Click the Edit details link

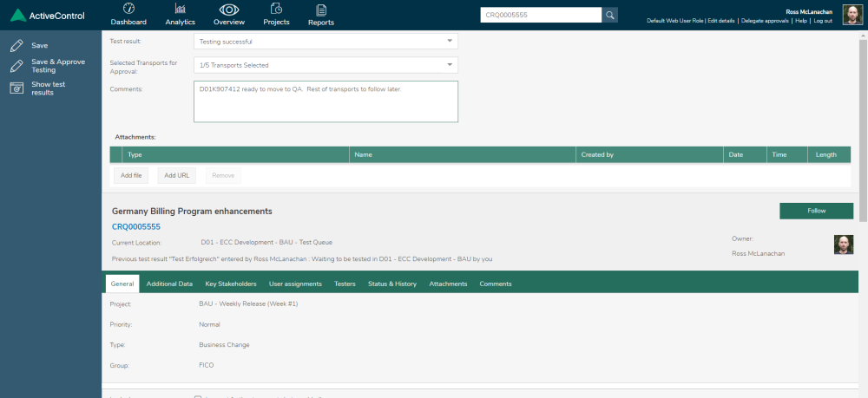click(720, 21)
